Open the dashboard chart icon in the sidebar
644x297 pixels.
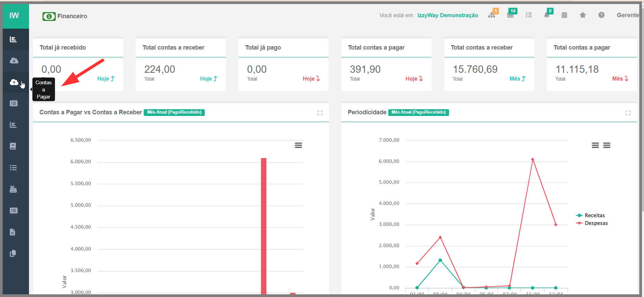pos(13,39)
